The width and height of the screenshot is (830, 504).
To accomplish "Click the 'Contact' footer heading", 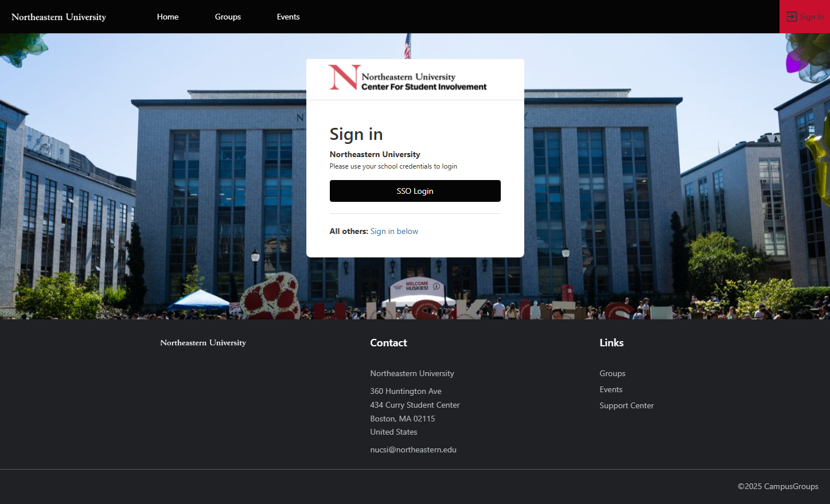I will click(x=388, y=343).
